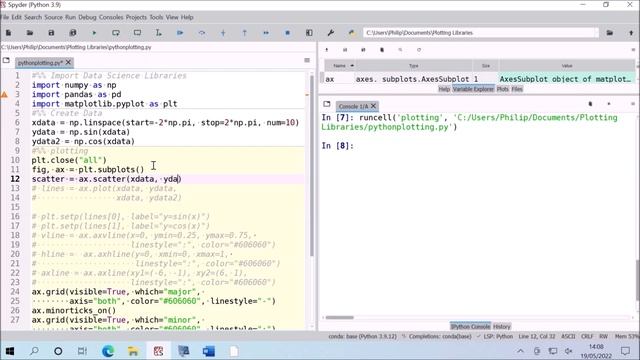Open Microsoft Edge from the taskbar
This screenshot has height=360, width=640.
pyautogui.click(x=108, y=351)
